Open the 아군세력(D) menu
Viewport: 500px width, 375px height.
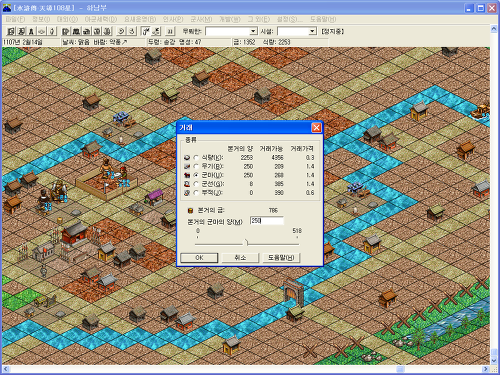tap(101, 19)
